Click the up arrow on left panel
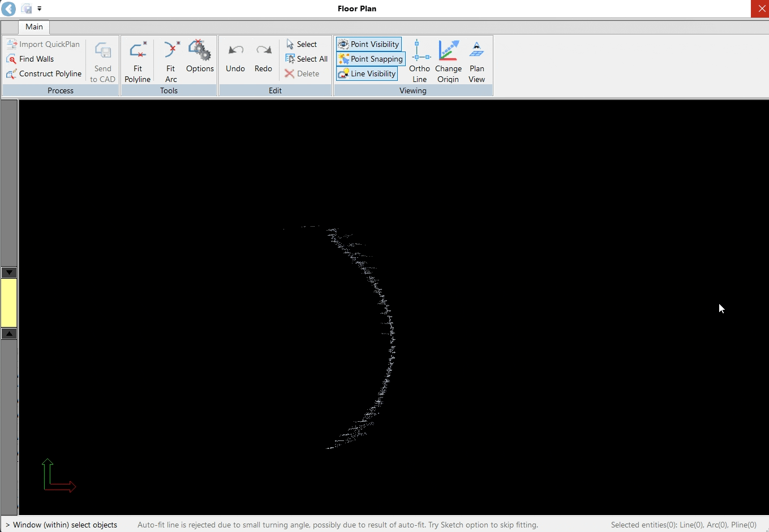Viewport: 769px width, 532px height. [x=9, y=334]
